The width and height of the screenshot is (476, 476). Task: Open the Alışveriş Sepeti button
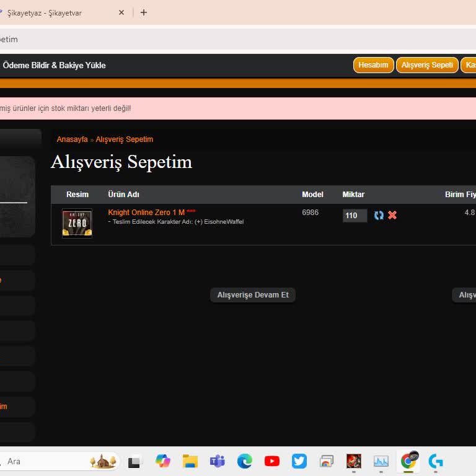point(427,65)
